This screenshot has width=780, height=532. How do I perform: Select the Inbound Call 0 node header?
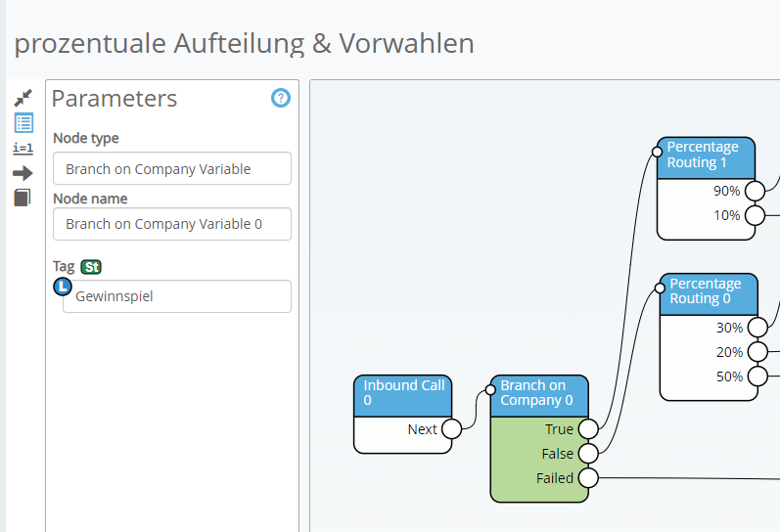pos(403,392)
